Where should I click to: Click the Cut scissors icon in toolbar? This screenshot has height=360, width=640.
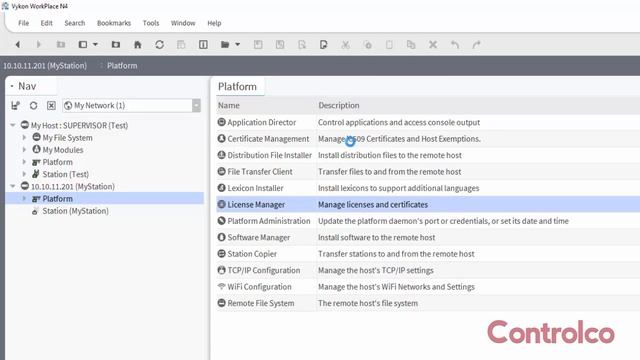coord(346,44)
